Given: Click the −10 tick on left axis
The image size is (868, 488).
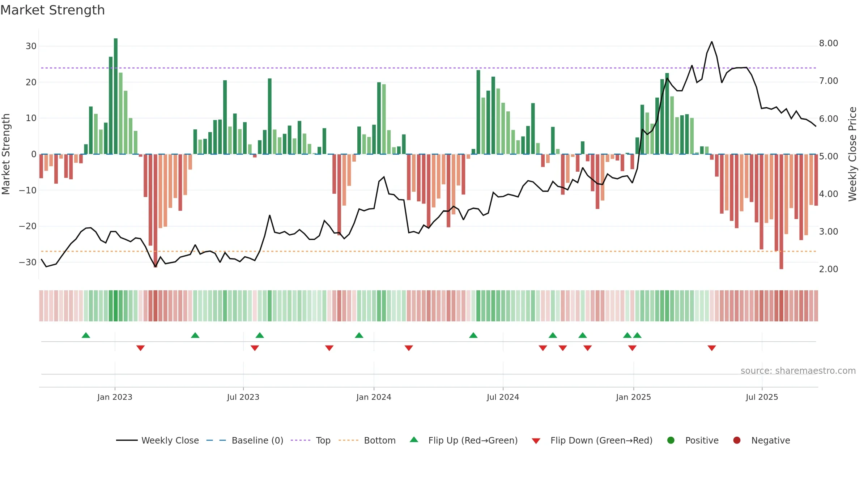Looking at the screenshot, I should pos(28,190).
